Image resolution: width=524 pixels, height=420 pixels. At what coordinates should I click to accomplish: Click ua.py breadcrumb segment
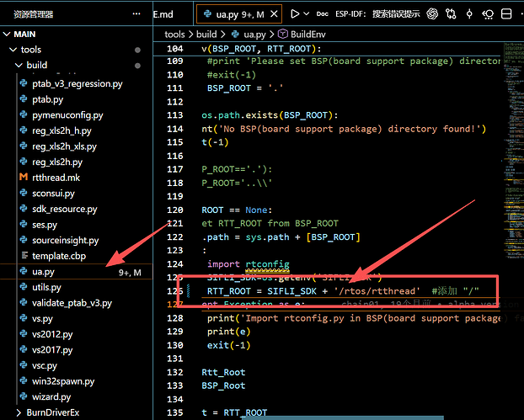(254, 35)
